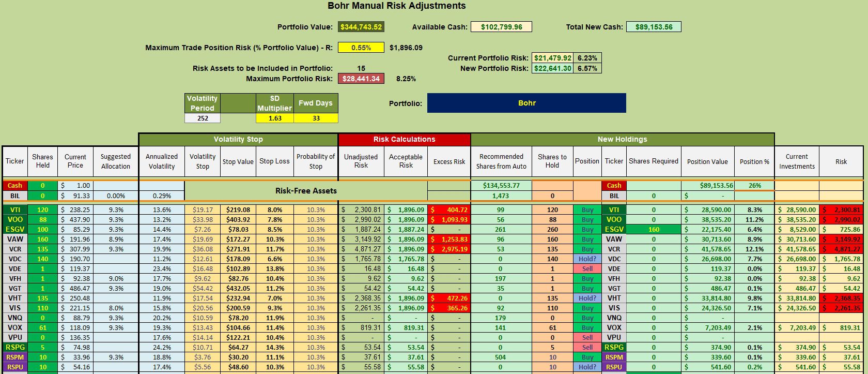Edit the 0.55% maximum trade risk cell
The width and height of the screenshot is (868, 374).
pyautogui.click(x=361, y=48)
